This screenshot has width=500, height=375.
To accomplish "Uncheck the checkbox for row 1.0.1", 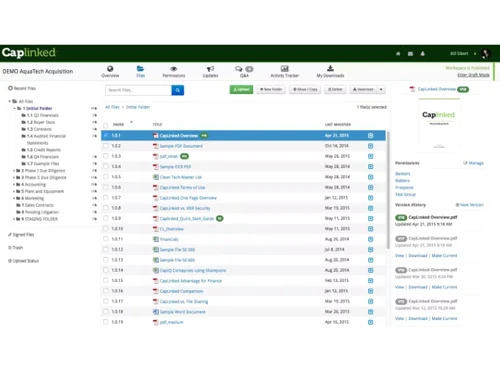I will pyautogui.click(x=106, y=135).
